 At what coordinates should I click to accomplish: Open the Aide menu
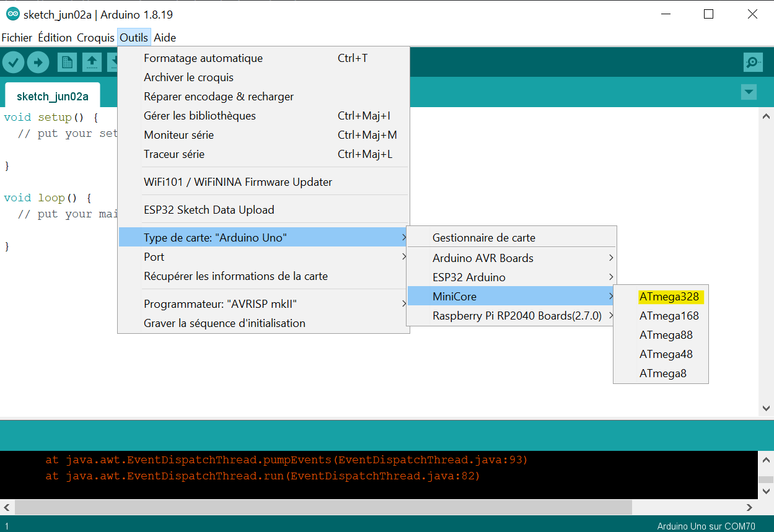[165, 38]
